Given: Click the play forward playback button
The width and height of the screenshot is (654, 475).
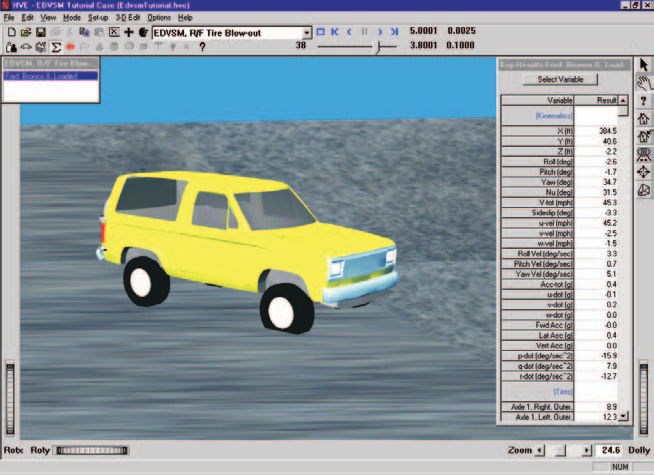Looking at the screenshot, I should pos(380,32).
